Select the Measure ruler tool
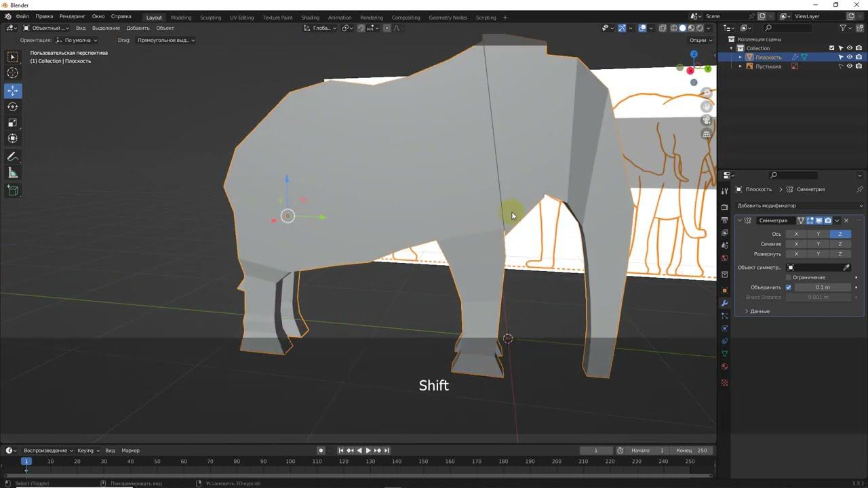The width and height of the screenshot is (868, 488). (x=12, y=173)
